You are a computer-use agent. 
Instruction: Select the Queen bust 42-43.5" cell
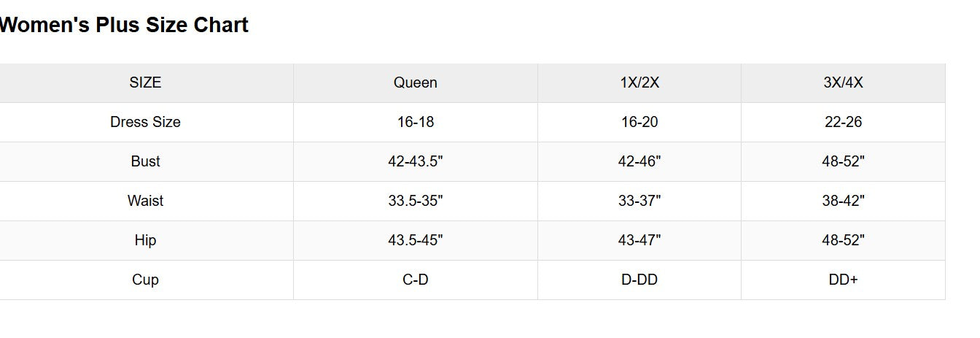click(x=416, y=161)
